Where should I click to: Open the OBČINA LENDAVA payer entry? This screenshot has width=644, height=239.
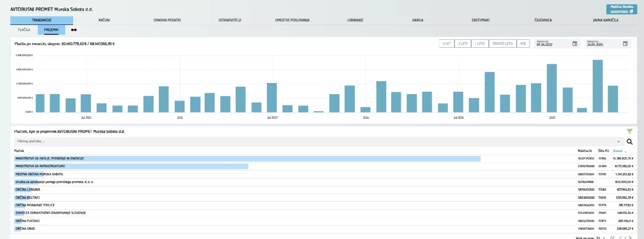pyautogui.click(x=28, y=190)
